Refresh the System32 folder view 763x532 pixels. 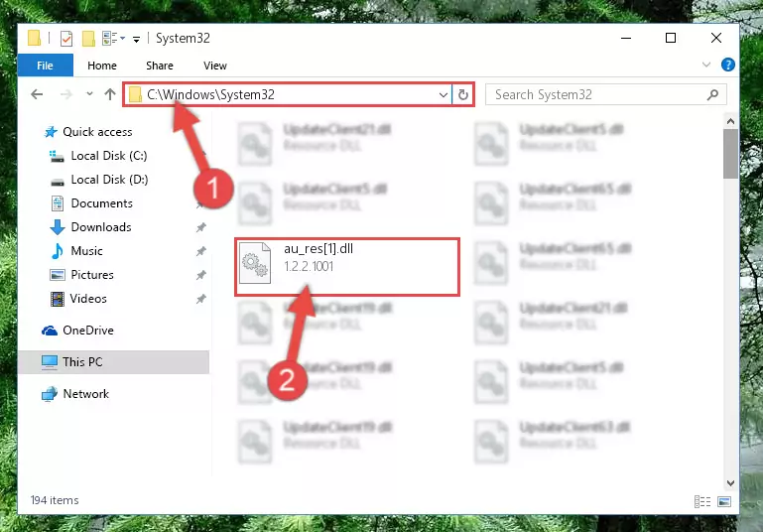point(462,94)
